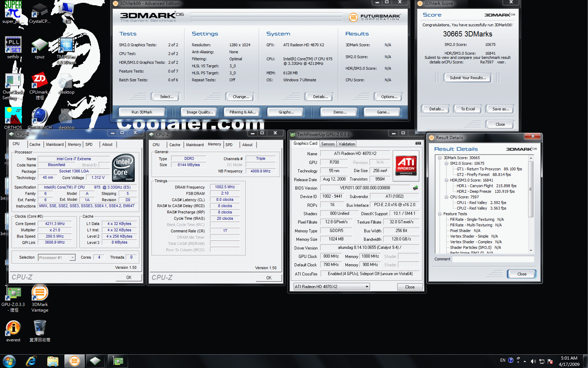Open Cache tab in left CPU-Z window

pyautogui.click(x=35, y=144)
